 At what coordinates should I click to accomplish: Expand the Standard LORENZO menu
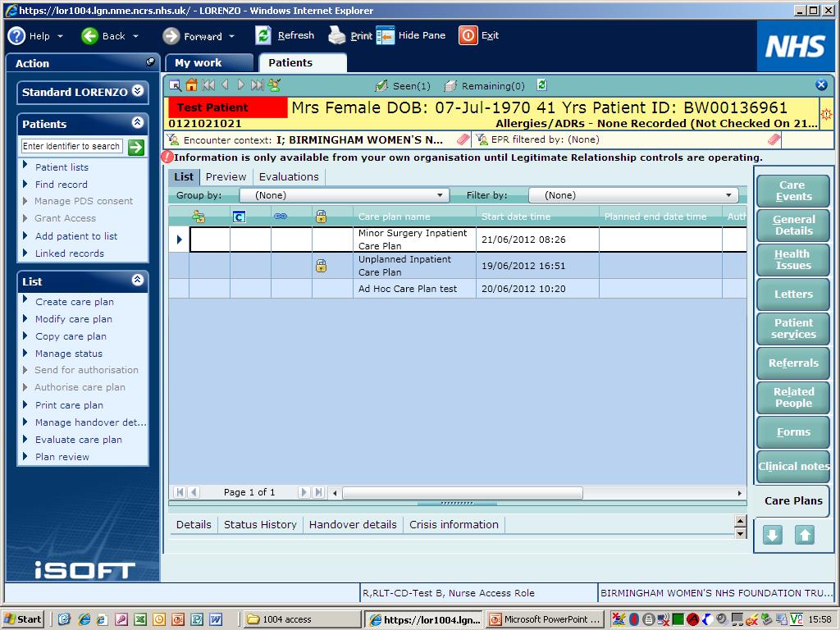pyautogui.click(x=138, y=90)
